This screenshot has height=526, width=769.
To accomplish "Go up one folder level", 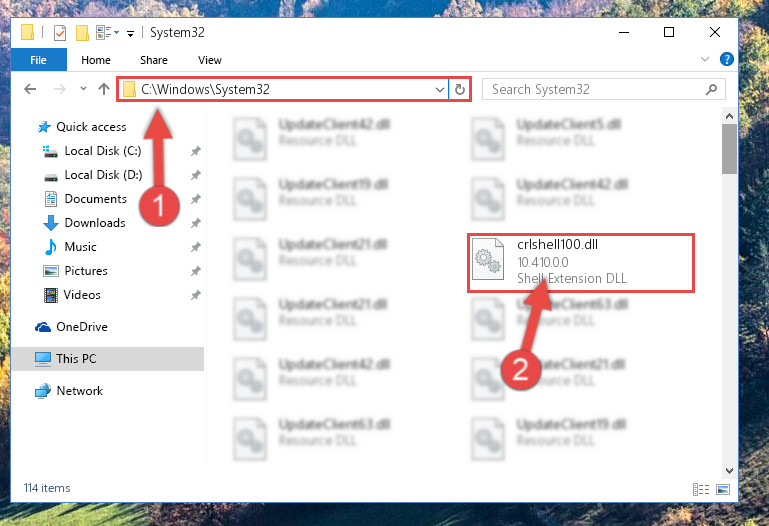I will click(103, 89).
